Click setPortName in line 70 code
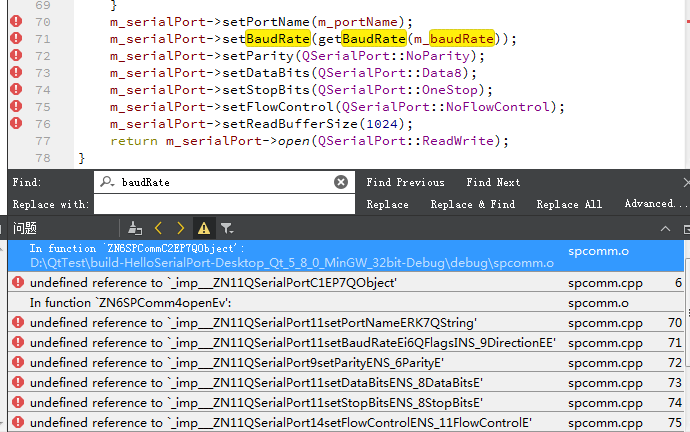The height and width of the screenshot is (432, 690). pyautogui.click(x=266, y=22)
